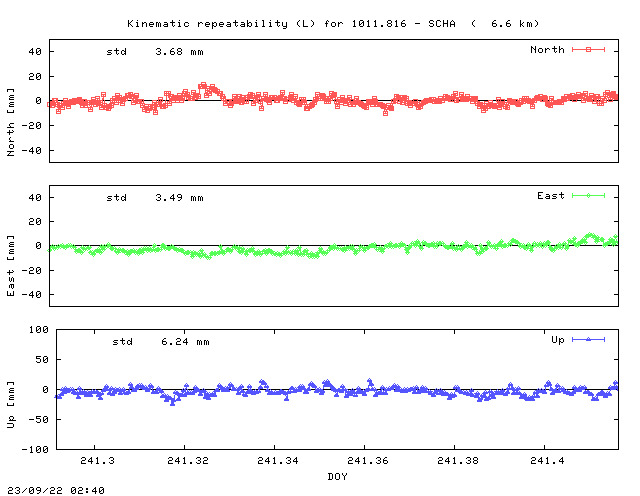Click the 50 tick on Up axis
The width and height of the screenshot is (640, 496).
click(42, 360)
